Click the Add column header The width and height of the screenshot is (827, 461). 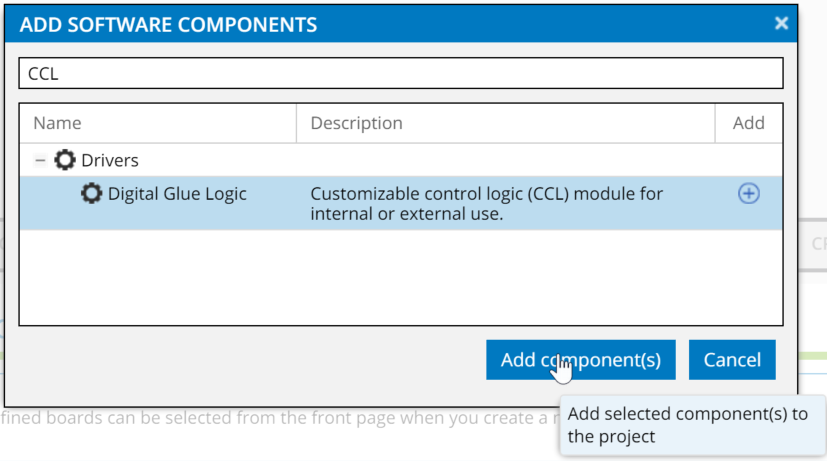(748, 123)
